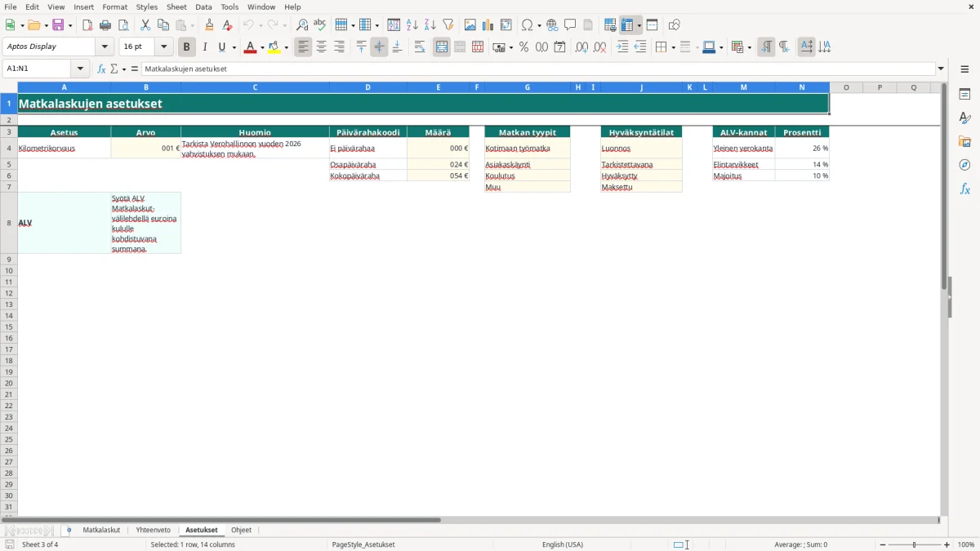Copy the selection to the clipboard
980x551 pixels.
[163, 25]
